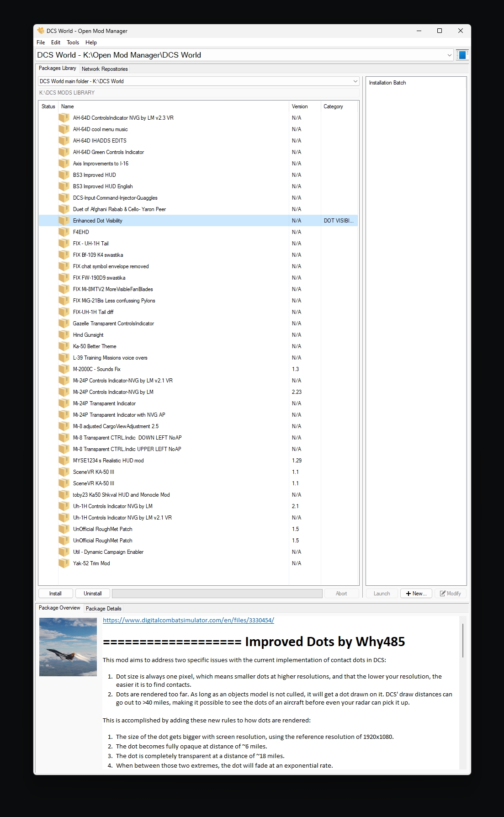
Task: Click the Launch batch button
Action: point(382,593)
